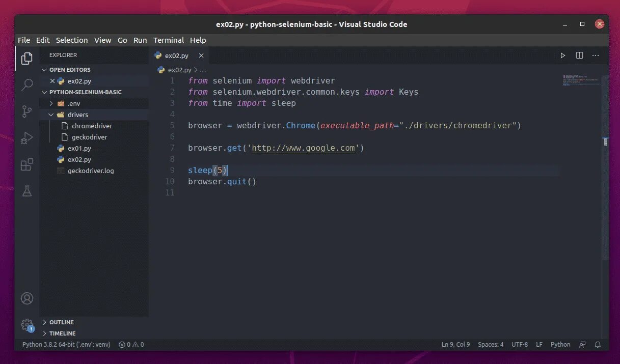Click Ln 9, Col 9 position indicator
Screen dimensions: 620x364
(x=456, y=345)
